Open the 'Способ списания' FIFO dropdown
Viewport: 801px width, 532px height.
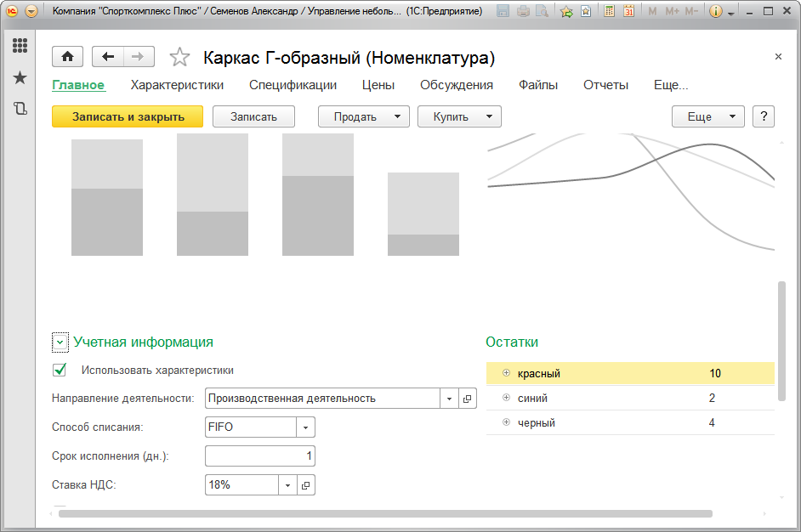point(306,427)
